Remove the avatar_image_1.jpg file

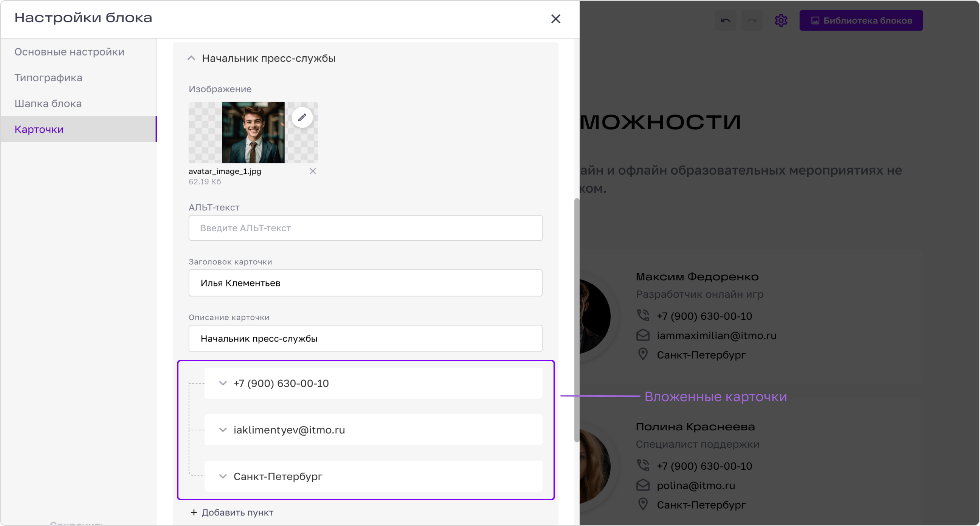click(x=313, y=171)
